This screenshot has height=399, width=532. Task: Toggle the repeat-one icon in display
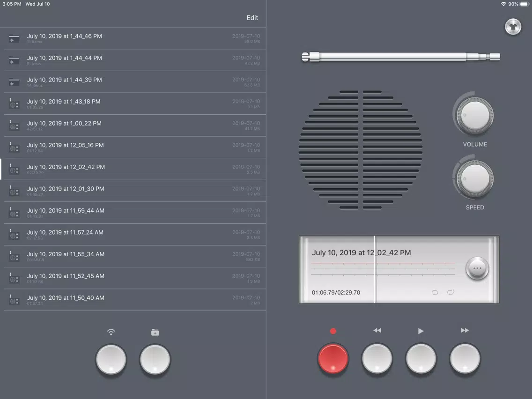point(450,292)
